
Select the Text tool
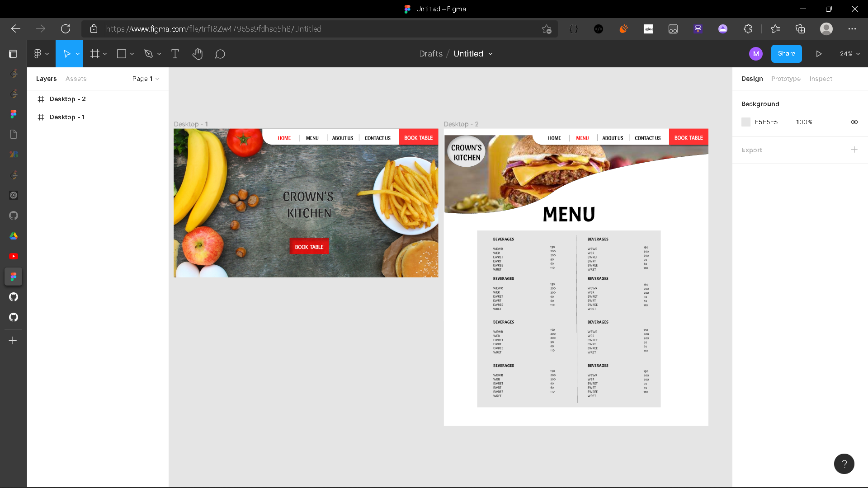click(x=175, y=54)
